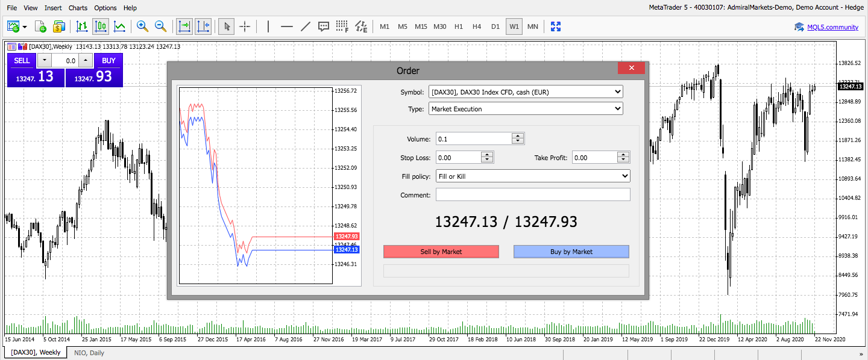Open the fullscreen toggle icon

(x=556, y=26)
